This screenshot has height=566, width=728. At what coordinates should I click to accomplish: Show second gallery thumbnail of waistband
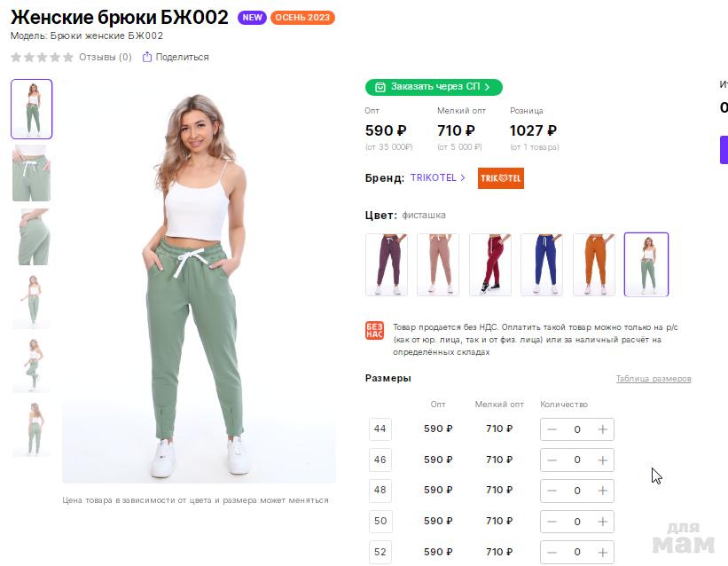tap(31, 174)
